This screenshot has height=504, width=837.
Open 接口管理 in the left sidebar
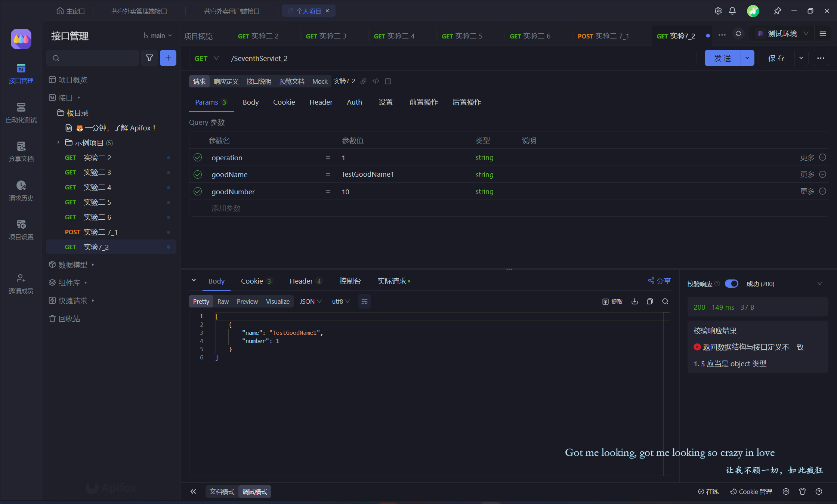pyautogui.click(x=21, y=74)
